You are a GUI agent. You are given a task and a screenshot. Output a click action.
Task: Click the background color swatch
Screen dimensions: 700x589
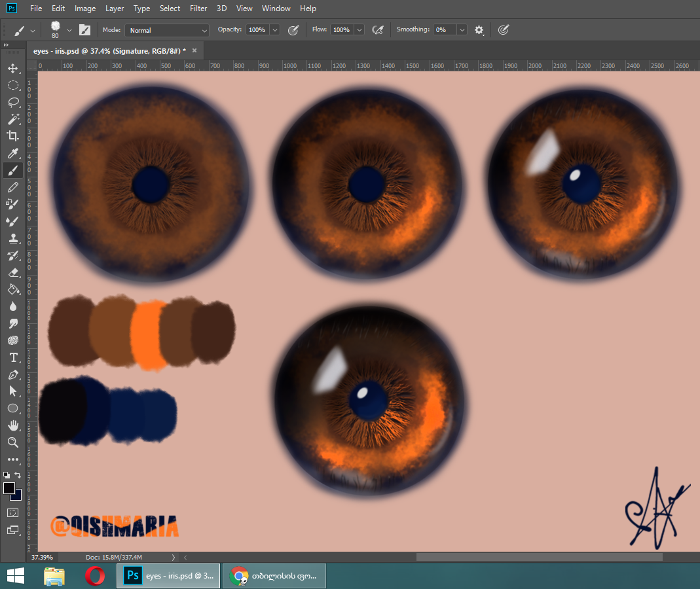tap(18, 496)
